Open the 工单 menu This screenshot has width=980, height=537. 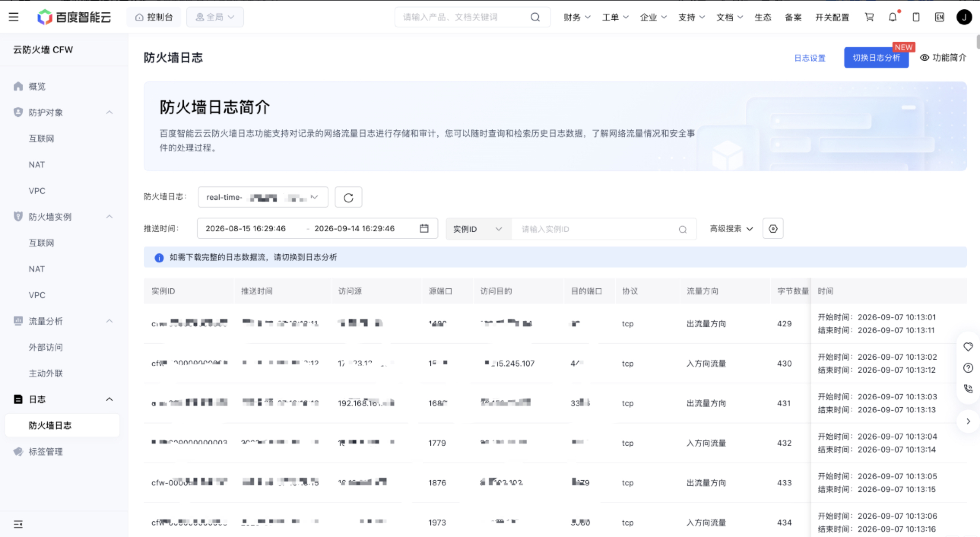pyautogui.click(x=615, y=17)
